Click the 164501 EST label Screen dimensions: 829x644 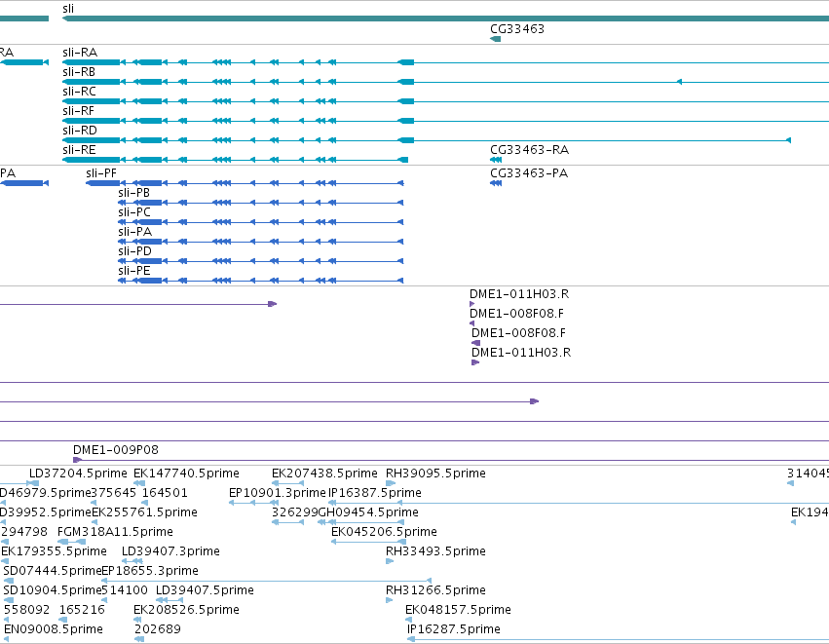click(165, 493)
